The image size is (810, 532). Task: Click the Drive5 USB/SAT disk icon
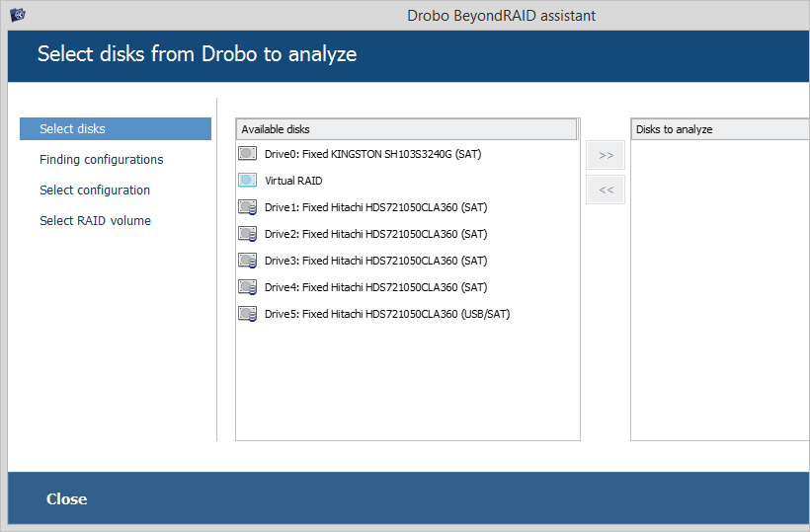point(247,314)
